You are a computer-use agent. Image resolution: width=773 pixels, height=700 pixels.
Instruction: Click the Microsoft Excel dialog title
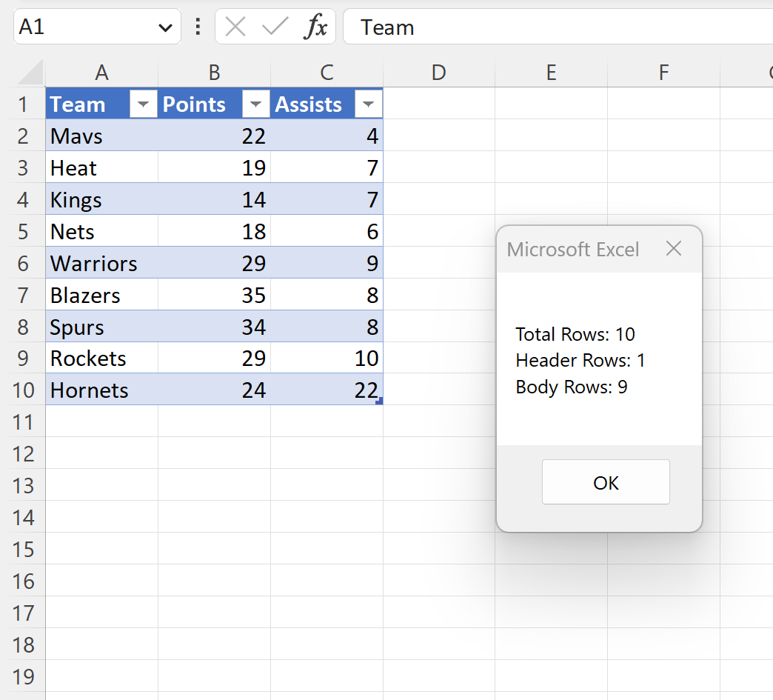pos(573,249)
